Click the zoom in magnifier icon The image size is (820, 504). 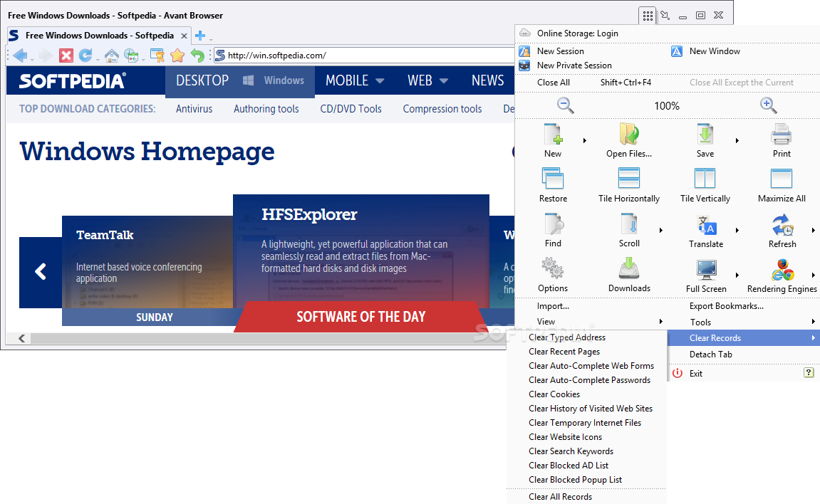pyautogui.click(x=768, y=105)
